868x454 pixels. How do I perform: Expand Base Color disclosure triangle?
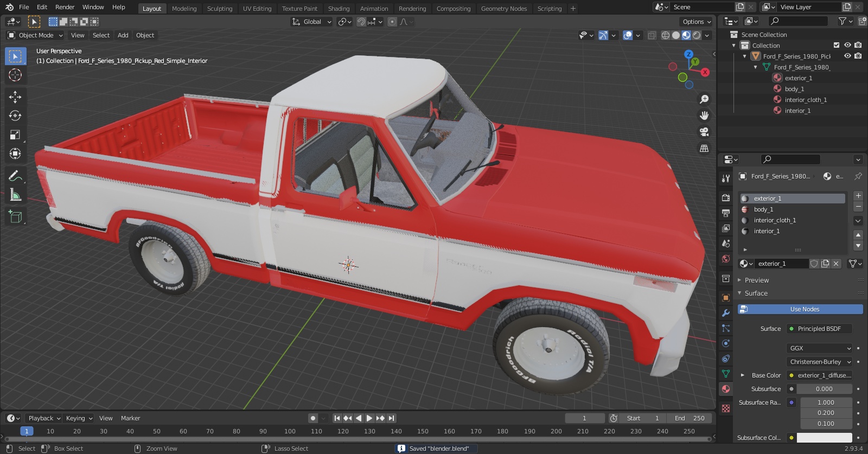pos(743,375)
